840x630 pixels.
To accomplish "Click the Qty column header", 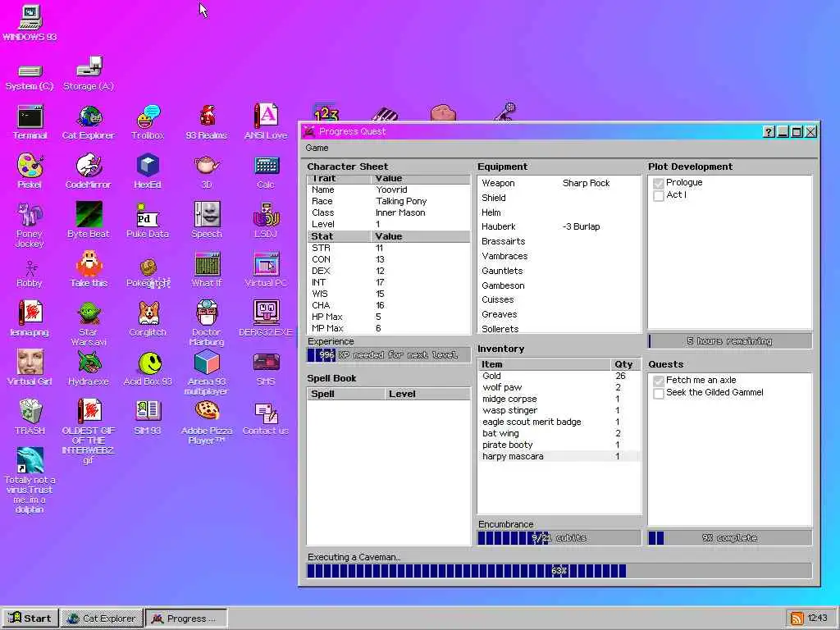I will 624,364.
